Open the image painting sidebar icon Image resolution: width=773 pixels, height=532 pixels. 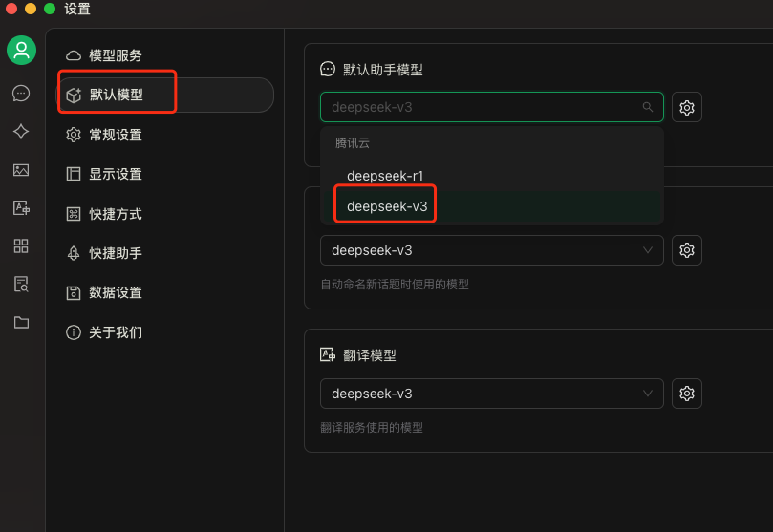[21, 170]
